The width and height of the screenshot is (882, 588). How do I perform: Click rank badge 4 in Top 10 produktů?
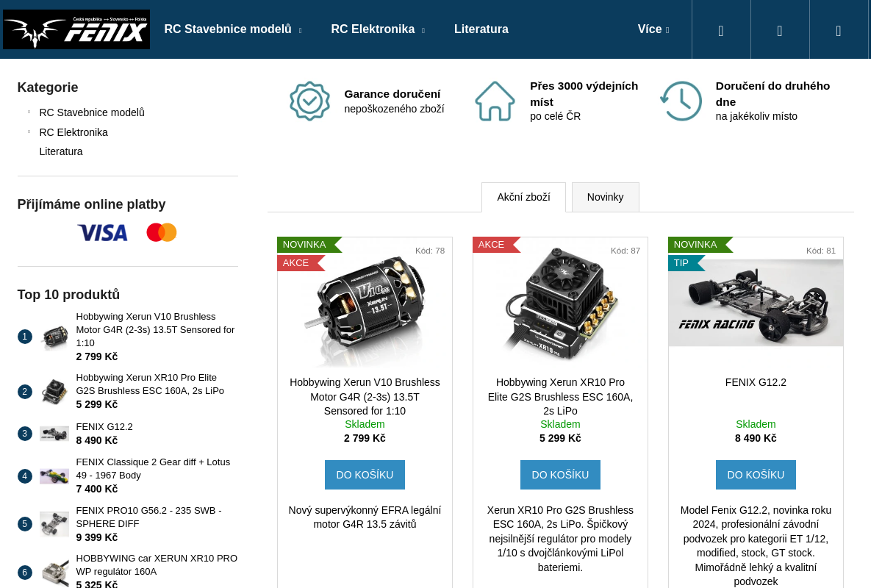pyautogui.click(x=25, y=476)
